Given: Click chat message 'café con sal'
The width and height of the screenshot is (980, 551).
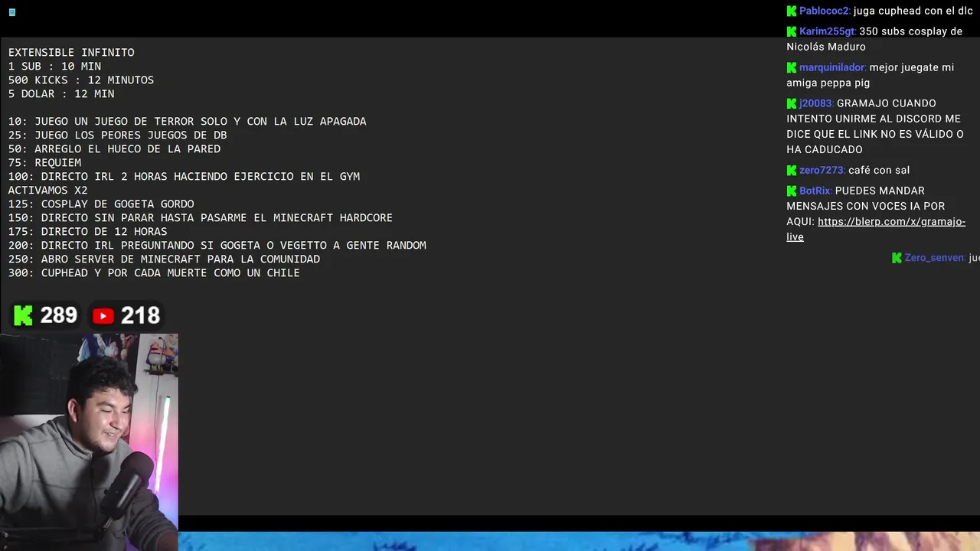Looking at the screenshot, I should (879, 170).
